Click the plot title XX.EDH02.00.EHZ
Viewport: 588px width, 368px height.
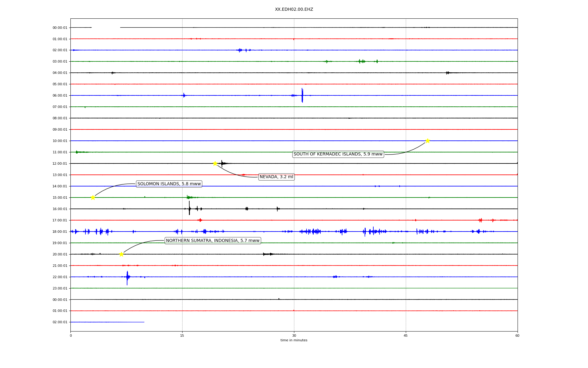[x=294, y=10]
